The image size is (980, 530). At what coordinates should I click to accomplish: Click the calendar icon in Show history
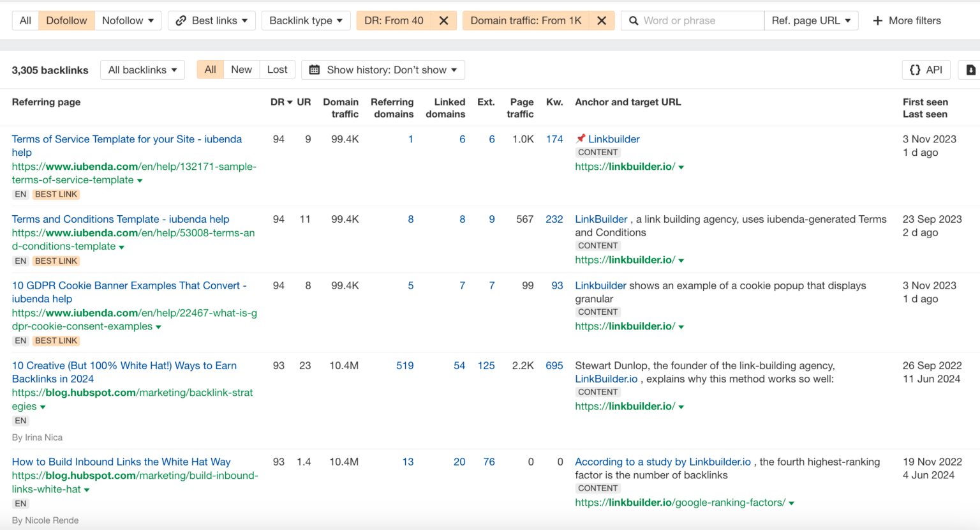coord(315,70)
